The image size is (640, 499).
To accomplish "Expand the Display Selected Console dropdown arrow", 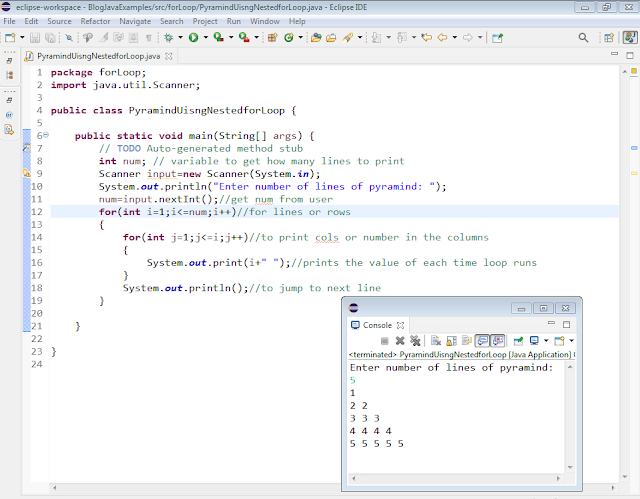I will [x=546, y=340].
